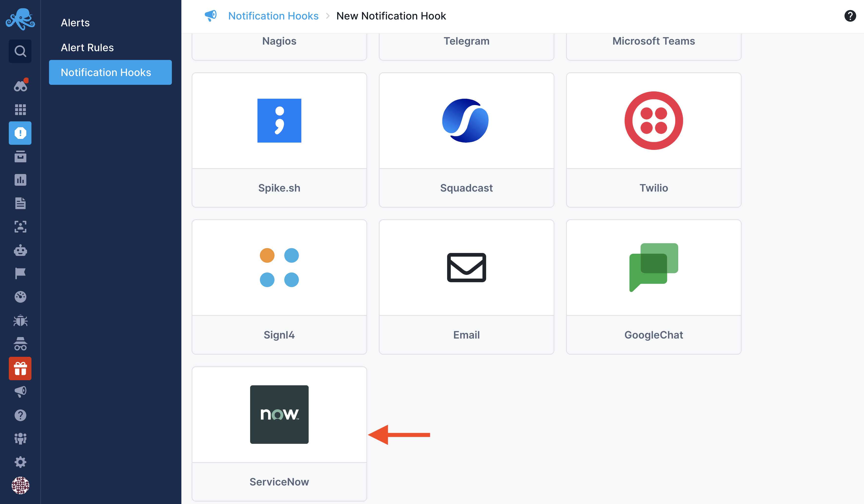Select Notification Hooks menu item
The image size is (864, 504).
pos(110,72)
